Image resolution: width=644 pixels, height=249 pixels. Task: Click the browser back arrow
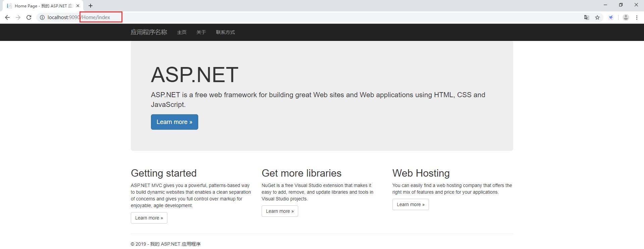[x=7, y=17]
